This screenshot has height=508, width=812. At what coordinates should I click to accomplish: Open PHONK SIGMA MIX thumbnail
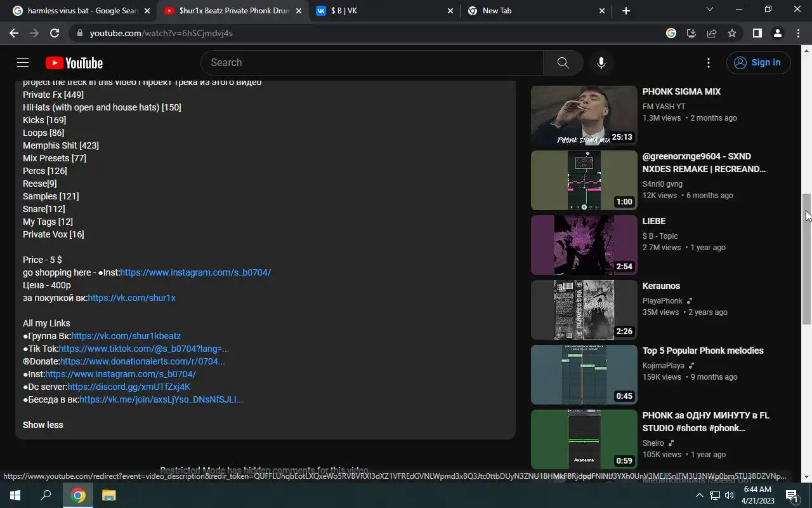click(584, 116)
